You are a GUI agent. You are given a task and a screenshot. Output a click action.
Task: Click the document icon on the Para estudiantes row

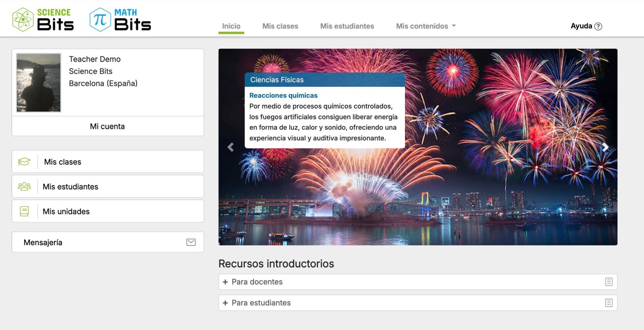pyautogui.click(x=609, y=303)
